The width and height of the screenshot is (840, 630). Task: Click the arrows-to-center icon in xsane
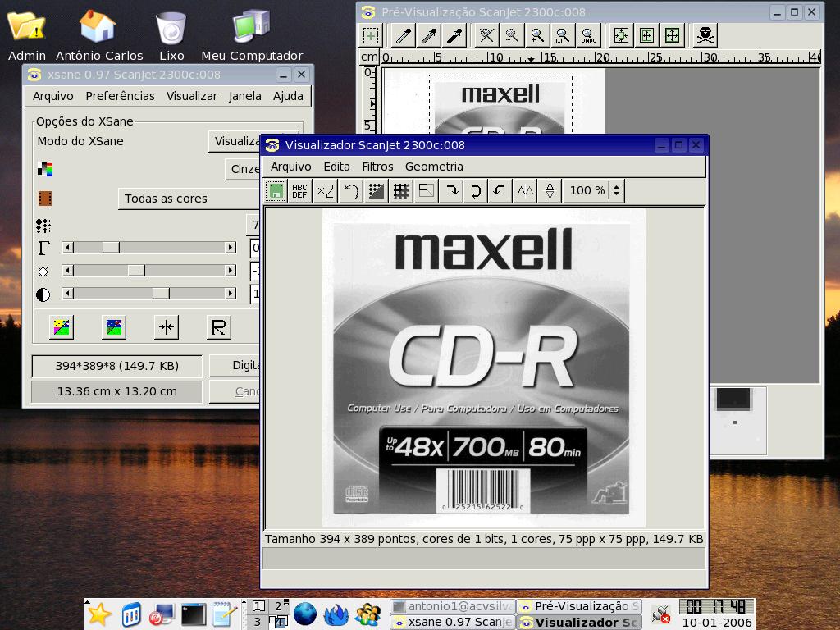click(x=167, y=326)
